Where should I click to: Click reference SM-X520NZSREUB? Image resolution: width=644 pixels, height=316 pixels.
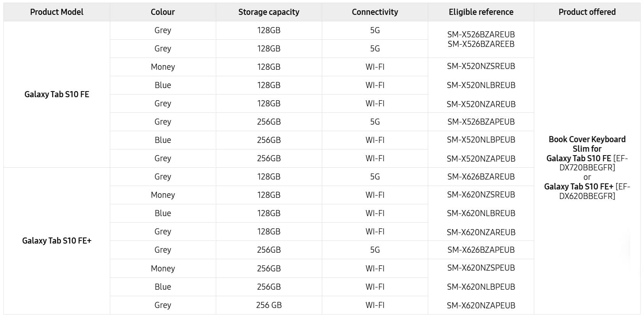481,66
